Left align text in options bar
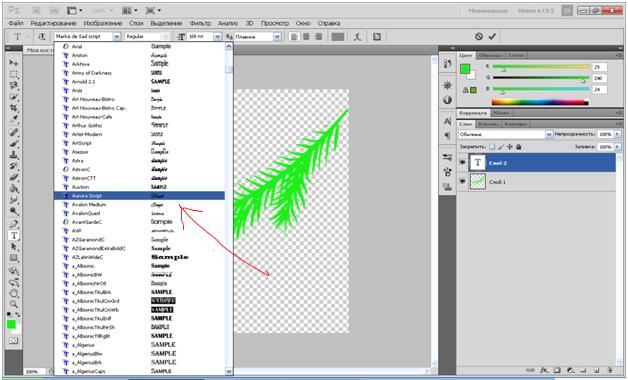 tap(294, 37)
